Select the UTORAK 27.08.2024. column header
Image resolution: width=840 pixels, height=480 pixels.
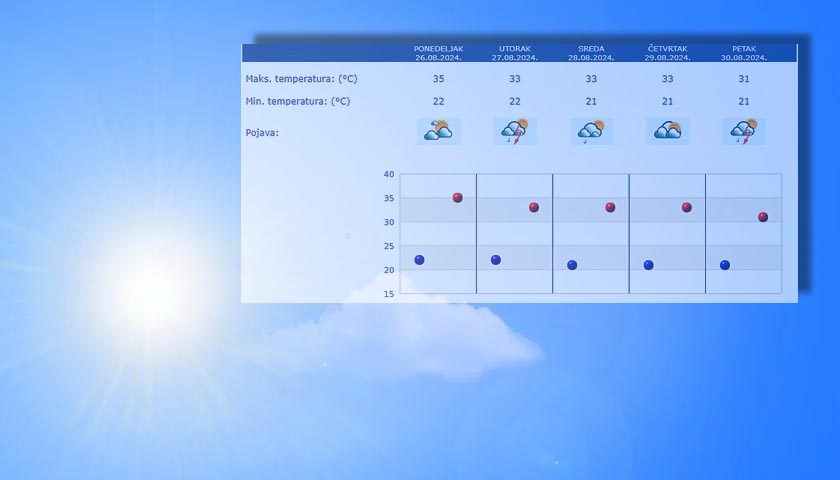[x=515, y=53]
